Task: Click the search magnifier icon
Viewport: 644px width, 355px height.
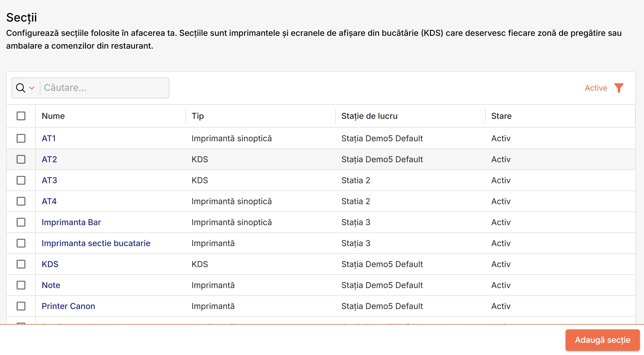Action: pyautogui.click(x=20, y=88)
